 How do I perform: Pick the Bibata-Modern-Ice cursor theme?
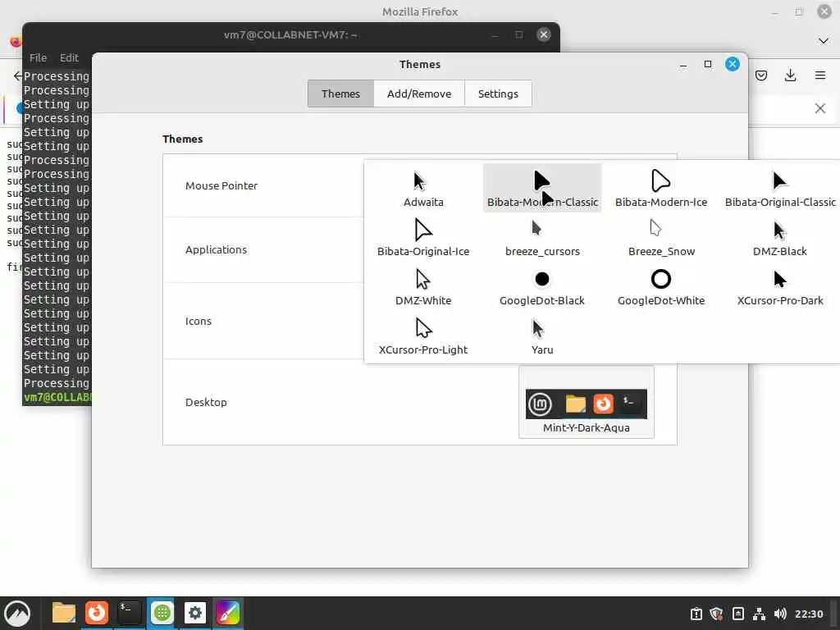click(661, 189)
